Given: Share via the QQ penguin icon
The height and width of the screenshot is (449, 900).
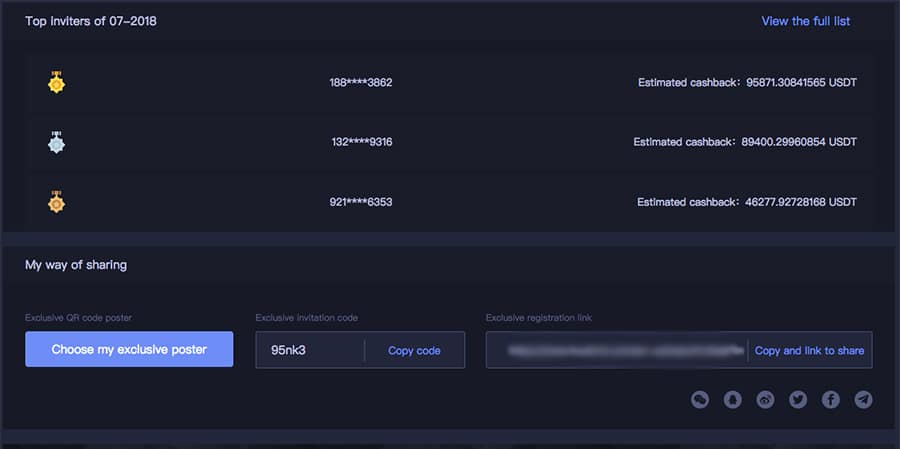Looking at the screenshot, I should point(733,400).
